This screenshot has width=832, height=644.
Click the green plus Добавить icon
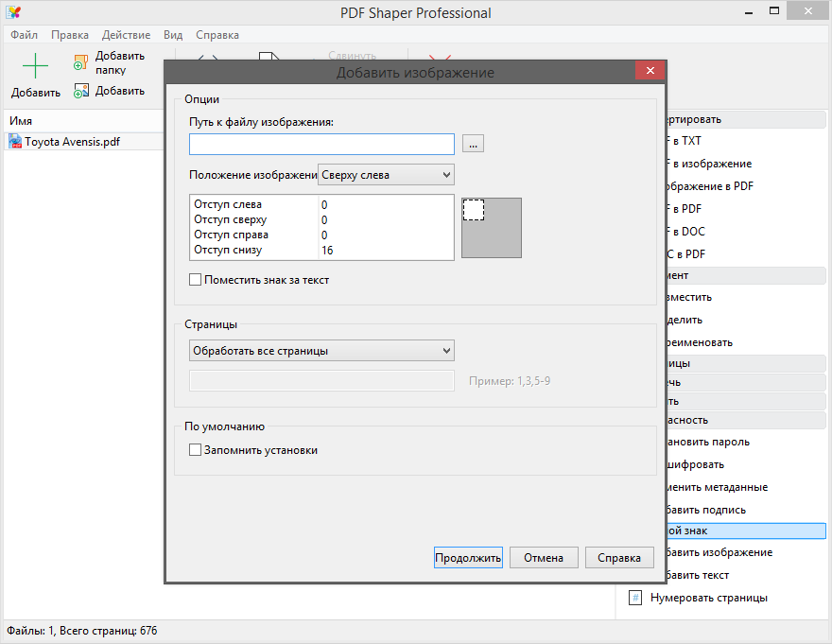(x=35, y=66)
